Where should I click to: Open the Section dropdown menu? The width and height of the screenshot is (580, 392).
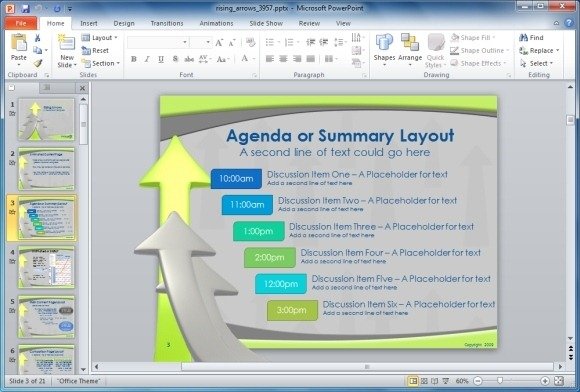(x=101, y=63)
